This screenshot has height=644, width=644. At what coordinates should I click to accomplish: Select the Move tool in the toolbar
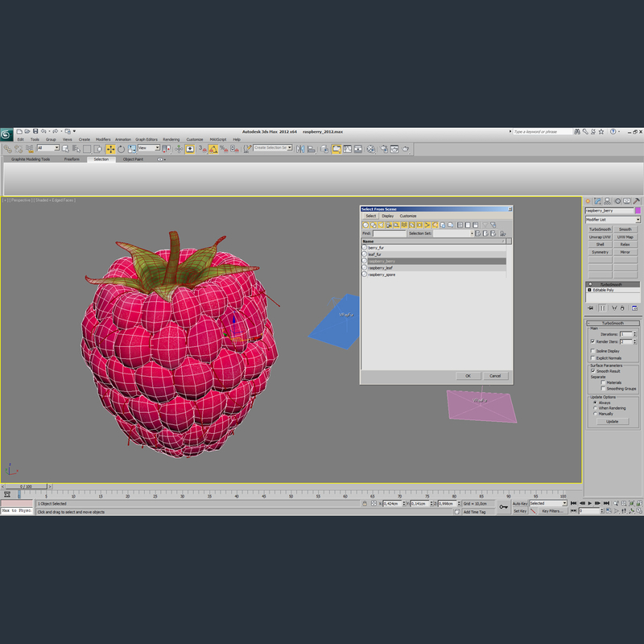pyautogui.click(x=109, y=149)
